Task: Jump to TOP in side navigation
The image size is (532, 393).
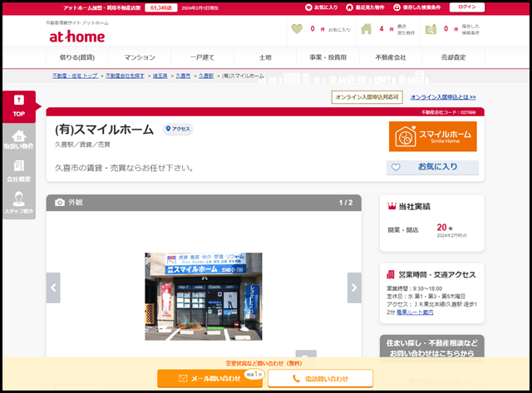Action: (19, 106)
